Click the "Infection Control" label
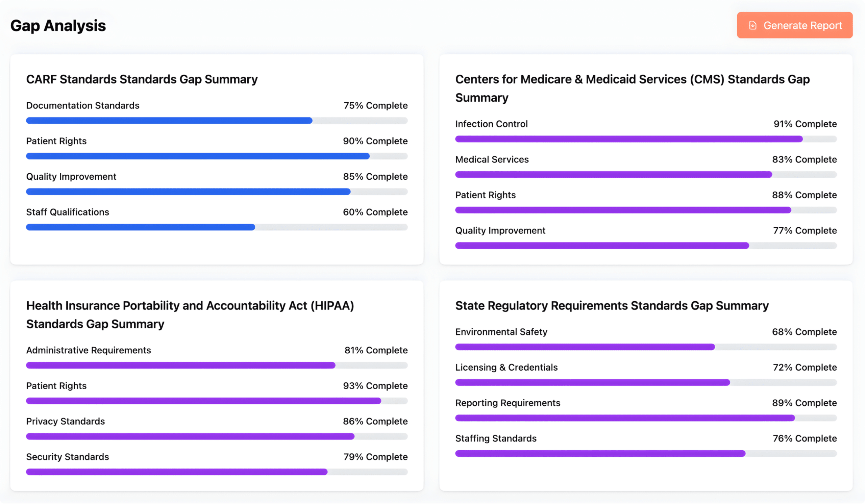This screenshot has width=865, height=504. pyautogui.click(x=492, y=124)
